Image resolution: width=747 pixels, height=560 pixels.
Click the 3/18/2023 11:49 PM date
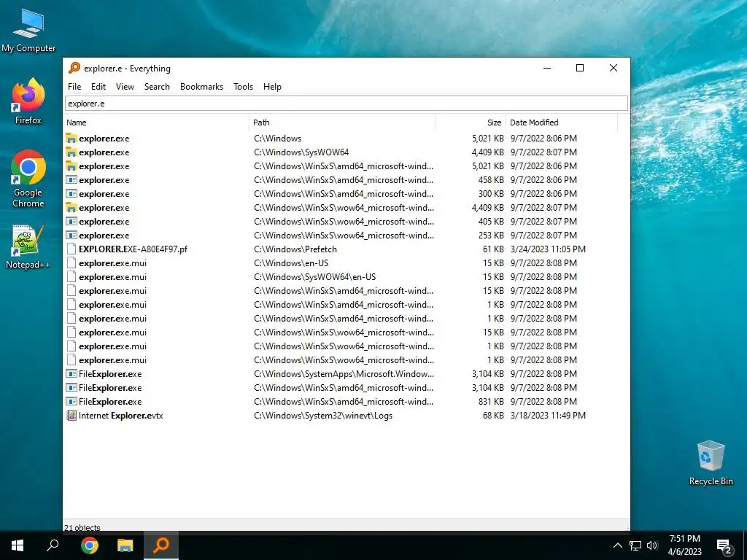[x=548, y=415]
